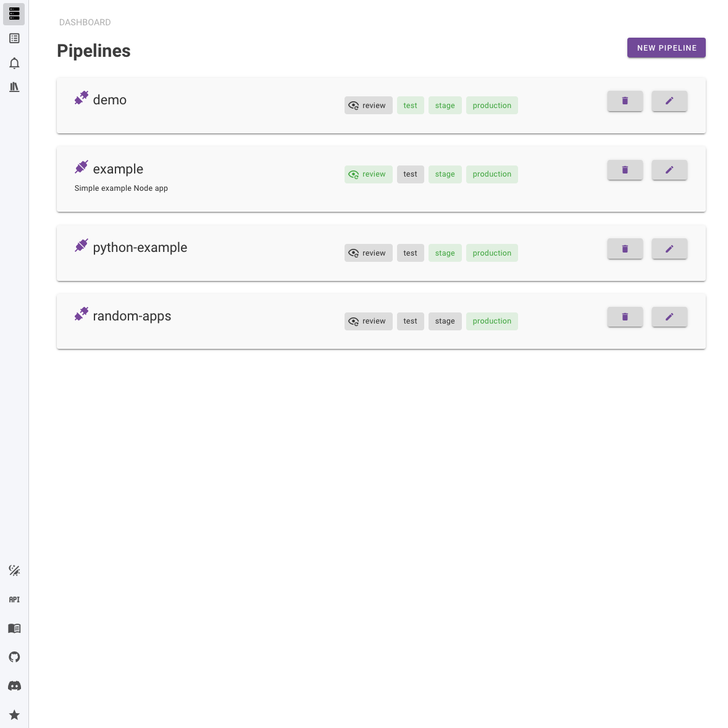Click the NEW PIPELINE button
The image size is (728, 728).
pyautogui.click(x=666, y=48)
